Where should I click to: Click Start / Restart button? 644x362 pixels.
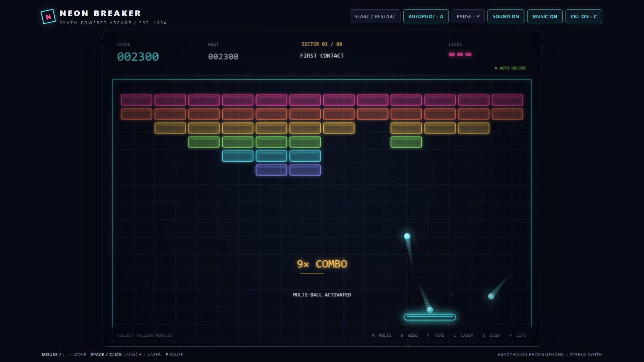click(x=375, y=16)
